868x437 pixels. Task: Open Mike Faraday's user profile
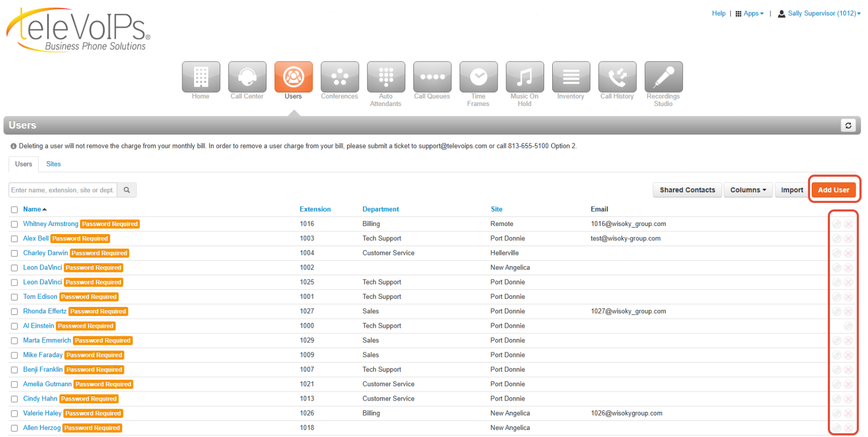pyautogui.click(x=43, y=355)
